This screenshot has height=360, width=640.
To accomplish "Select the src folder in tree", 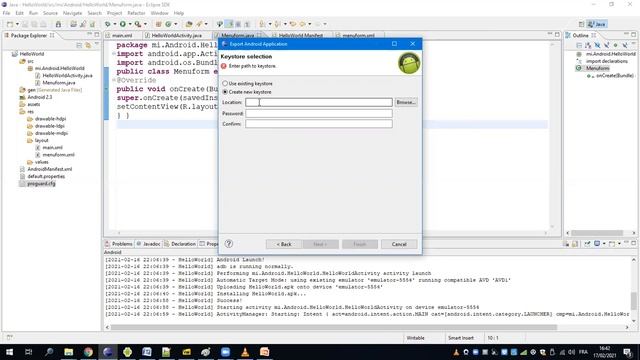I will pyautogui.click(x=30, y=61).
